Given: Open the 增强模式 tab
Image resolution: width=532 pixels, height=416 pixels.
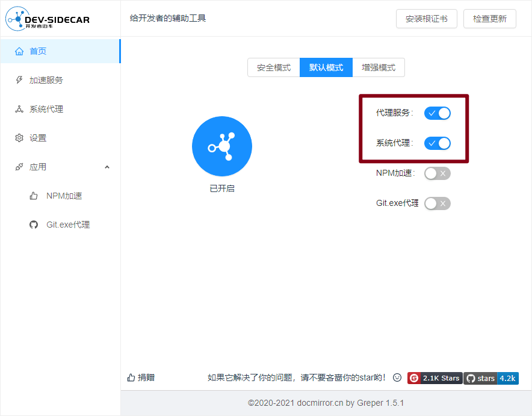Looking at the screenshot, I should [x=379, y=67].
